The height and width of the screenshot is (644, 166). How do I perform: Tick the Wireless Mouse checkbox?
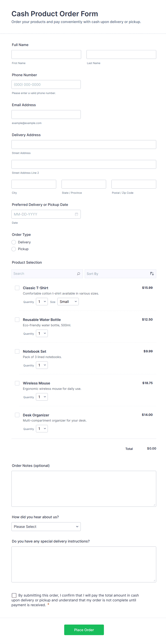[17, 383]
